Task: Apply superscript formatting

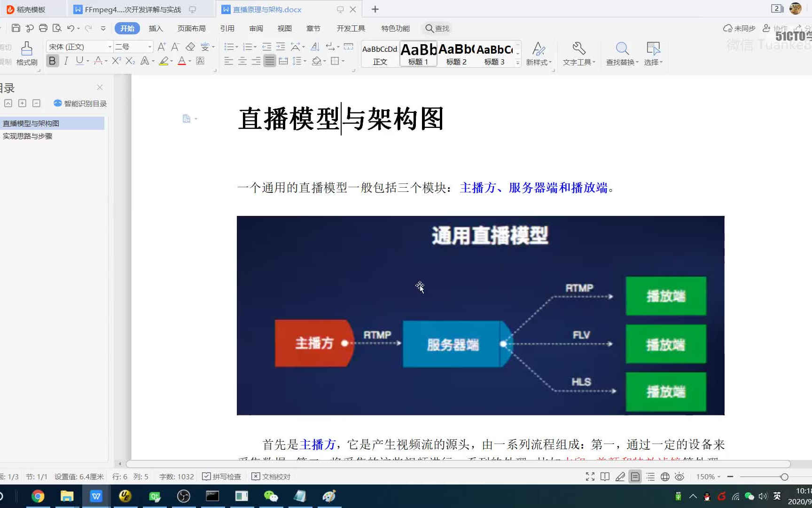Action: tap(117, 61)
